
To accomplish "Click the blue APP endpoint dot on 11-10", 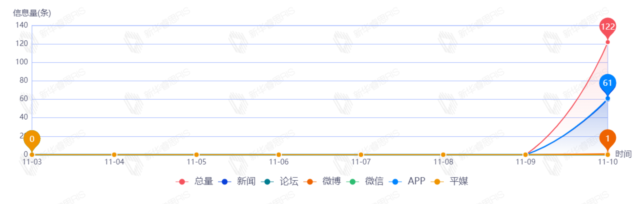I will point(608,98).
